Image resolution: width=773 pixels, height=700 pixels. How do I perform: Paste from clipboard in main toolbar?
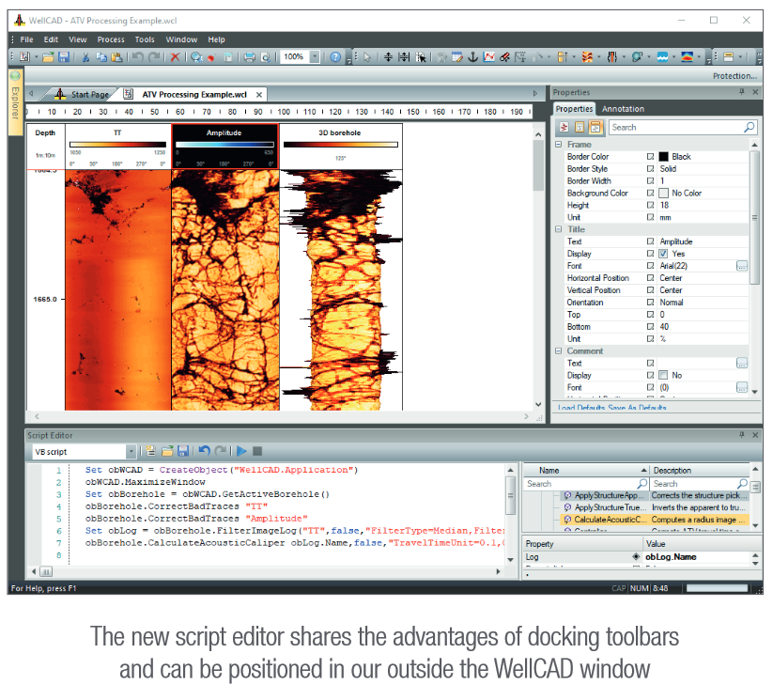(116, 57)
